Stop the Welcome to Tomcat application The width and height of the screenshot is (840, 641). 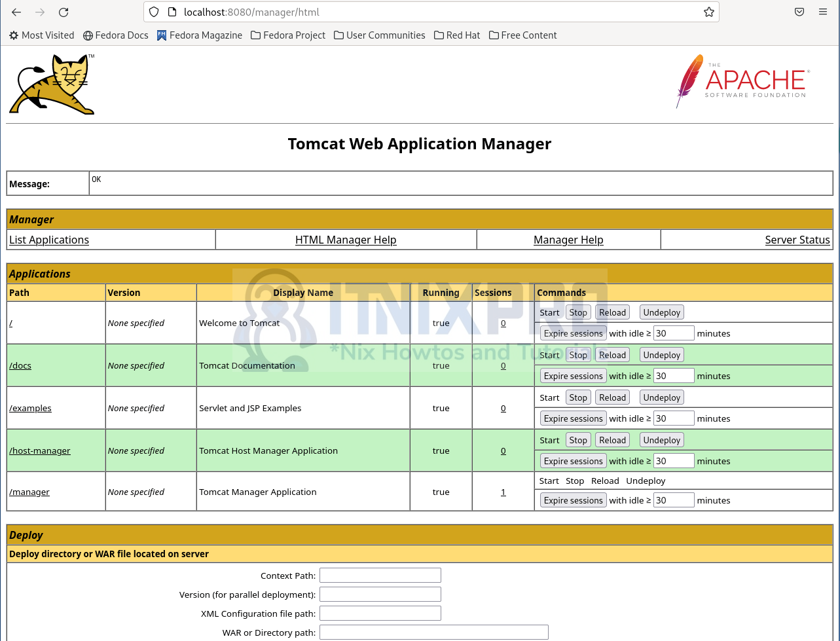tap(578, 312)
